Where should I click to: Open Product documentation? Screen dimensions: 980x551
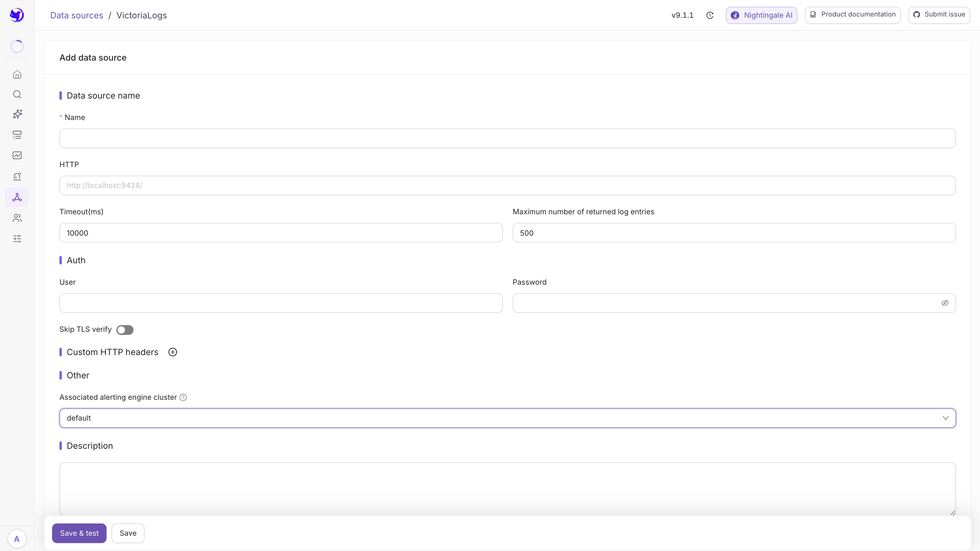(853, 15)
